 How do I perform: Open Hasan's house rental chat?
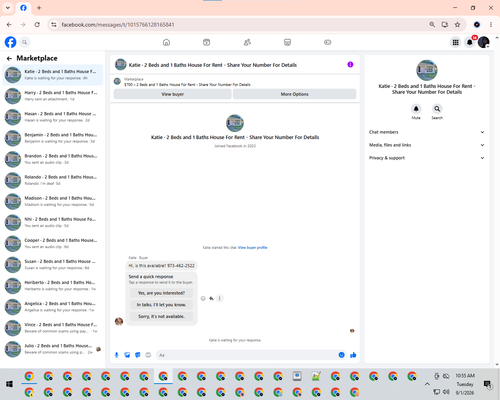click(x=53, y=117)
